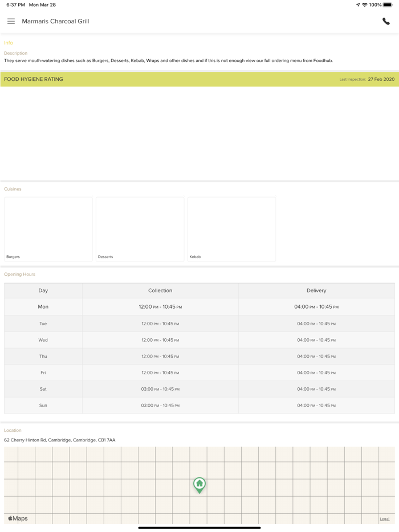Tap the Wi-Fi status icon

click(x=365, y=5)
